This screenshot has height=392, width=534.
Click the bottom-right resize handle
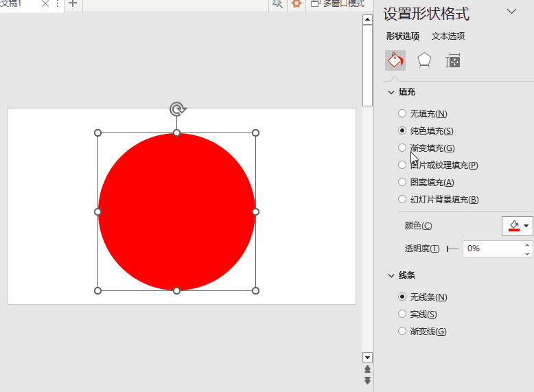pos(256,290)
